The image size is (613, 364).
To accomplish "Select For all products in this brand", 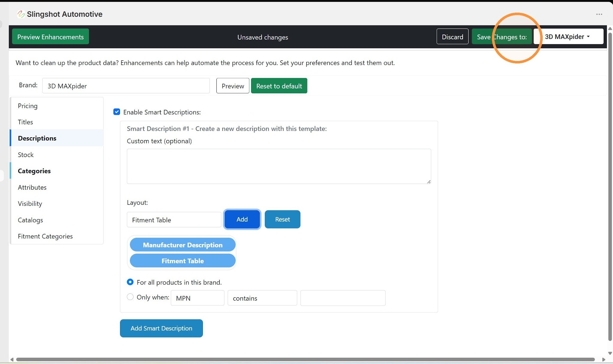I will 130,282.
